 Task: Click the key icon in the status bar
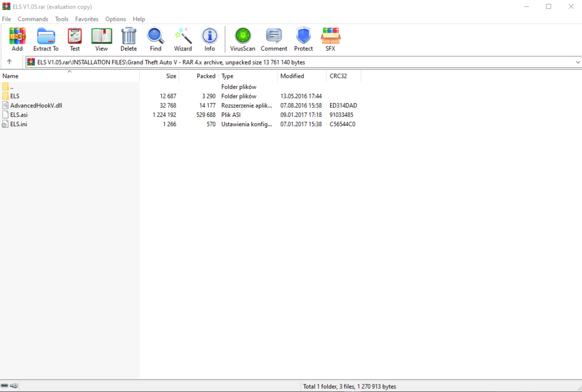(15, 385)
